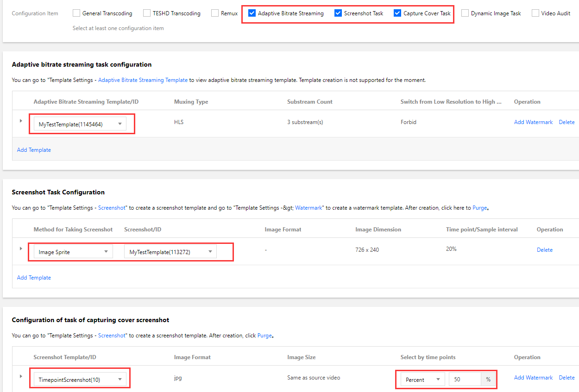Uncheck Adaptive Bitrate Streaming
Viewport: 579px width, 392px height.
252,13
